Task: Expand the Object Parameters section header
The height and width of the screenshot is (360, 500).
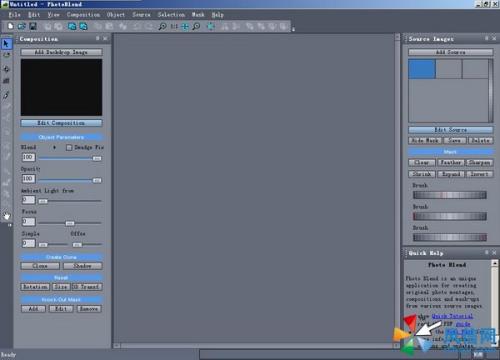Action: 61,137
